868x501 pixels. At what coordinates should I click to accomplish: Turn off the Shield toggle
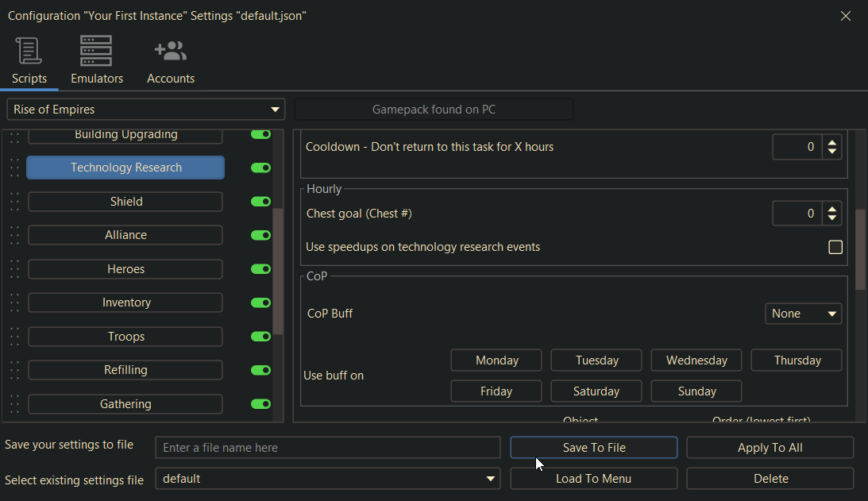[260, 202]
